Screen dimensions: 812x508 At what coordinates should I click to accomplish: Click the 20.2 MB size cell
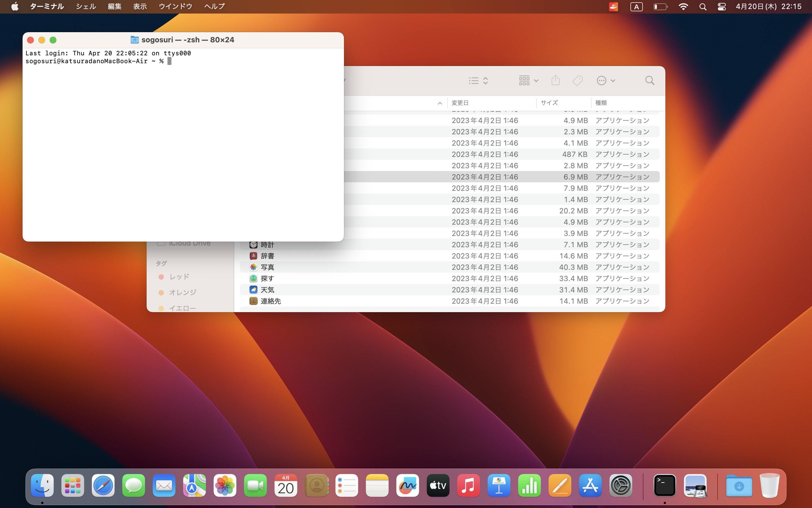[573, 211]
